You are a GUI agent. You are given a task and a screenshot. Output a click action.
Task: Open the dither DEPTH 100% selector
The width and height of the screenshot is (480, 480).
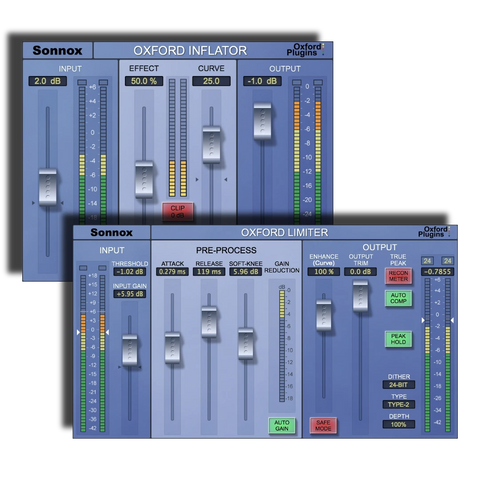coord(399,425)
